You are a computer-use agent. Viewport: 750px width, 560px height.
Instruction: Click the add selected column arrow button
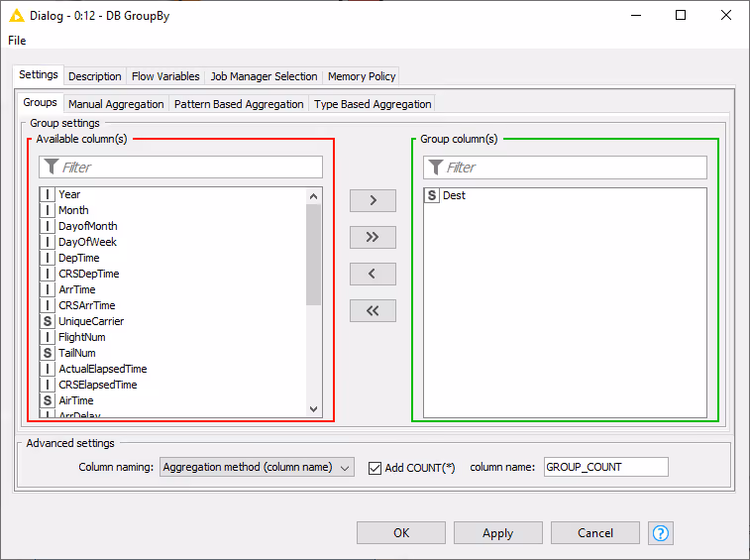(x=373, y=200)
